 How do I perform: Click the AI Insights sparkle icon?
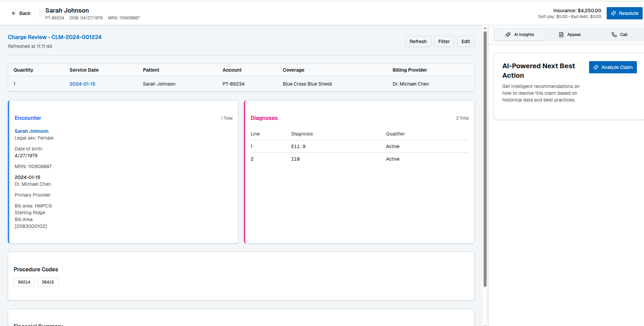[508, 35]
